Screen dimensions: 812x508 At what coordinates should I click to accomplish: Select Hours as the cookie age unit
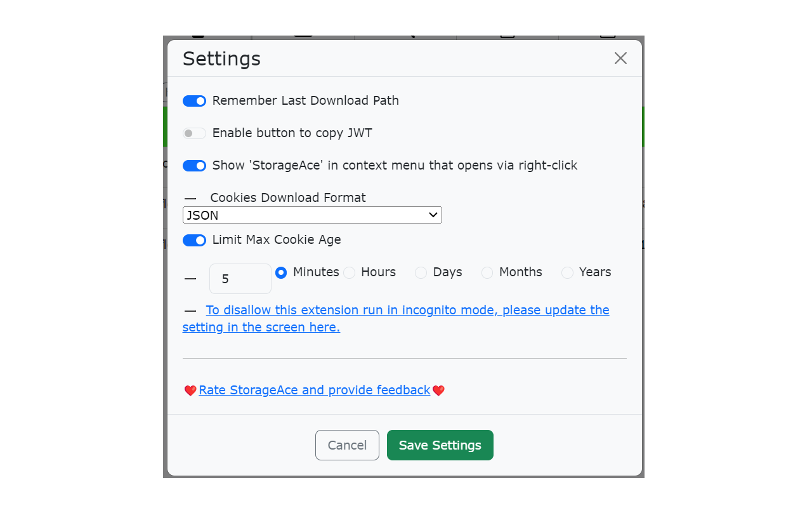349,272
